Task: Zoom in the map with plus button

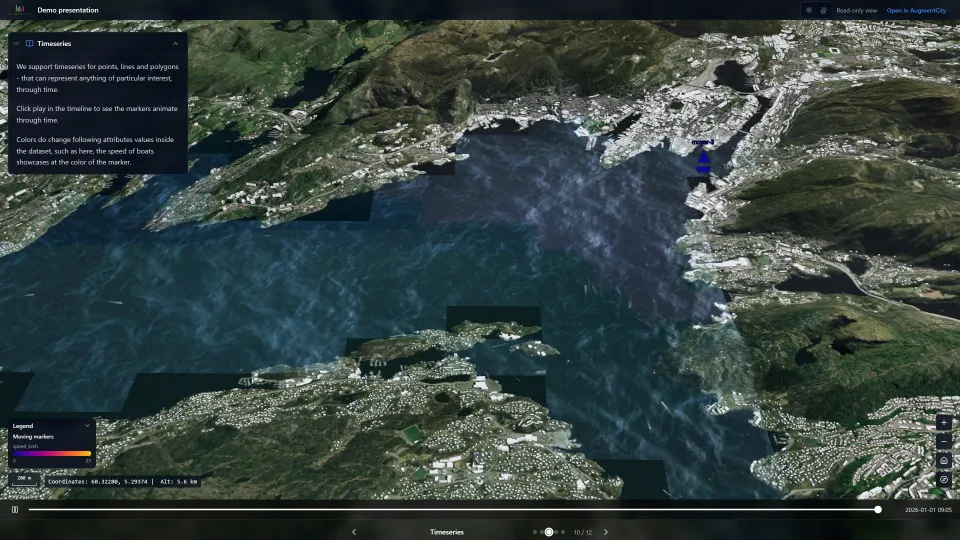Action: pos(943,422)
